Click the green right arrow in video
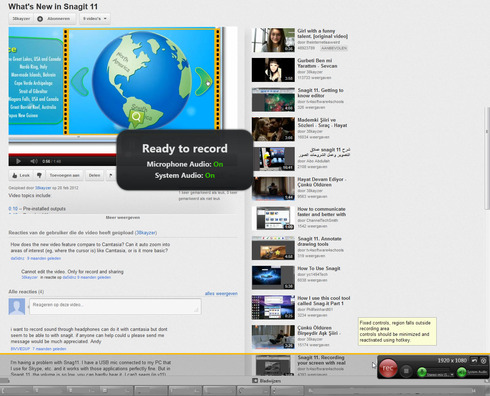The width and height of the screenshot is (490, 396). (203, 81)
